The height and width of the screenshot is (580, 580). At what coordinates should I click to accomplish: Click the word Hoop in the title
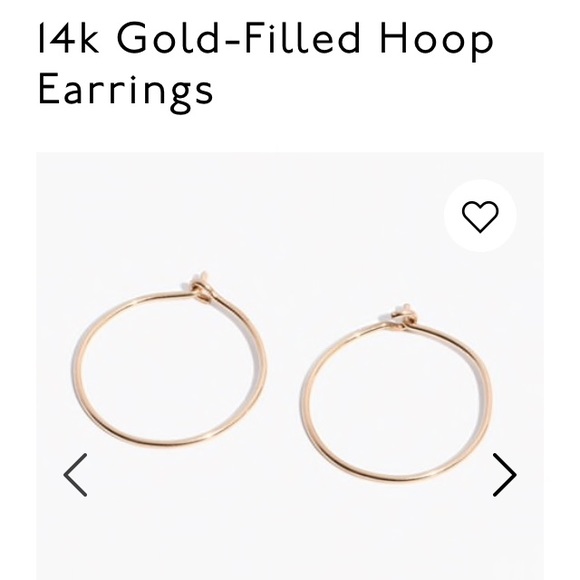coord(436,41)
